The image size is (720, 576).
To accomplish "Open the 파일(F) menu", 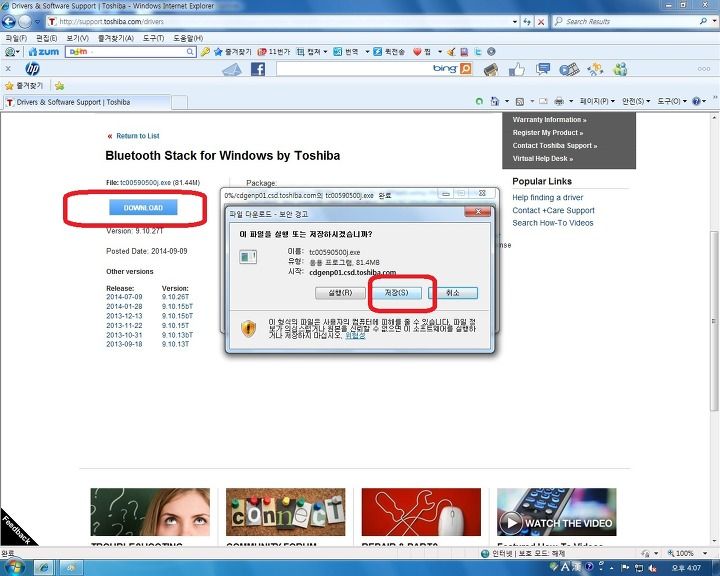I will click(17, 38).
